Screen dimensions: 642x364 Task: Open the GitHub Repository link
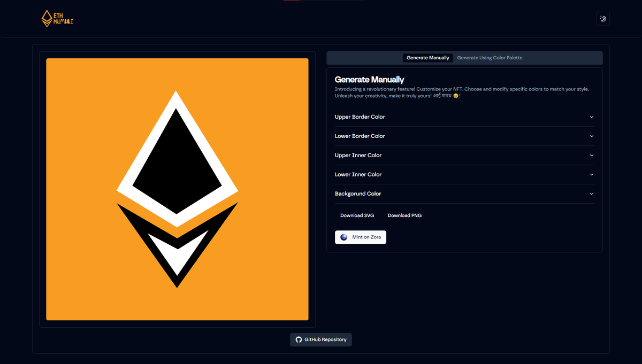click(321, 339)
